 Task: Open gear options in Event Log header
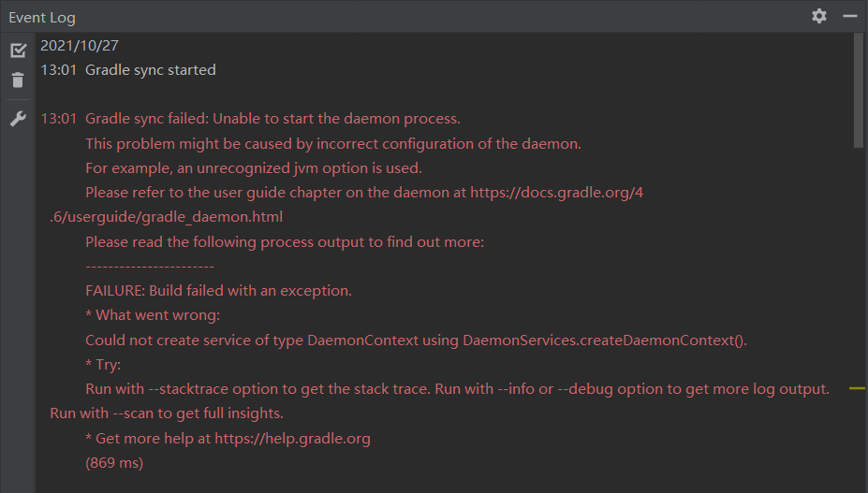click(819, 16)
